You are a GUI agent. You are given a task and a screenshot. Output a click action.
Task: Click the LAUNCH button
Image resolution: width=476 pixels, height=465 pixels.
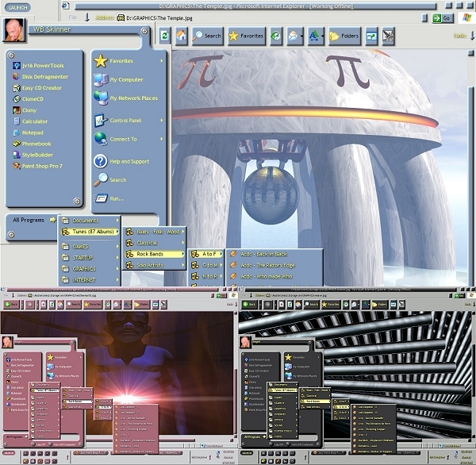17,7
